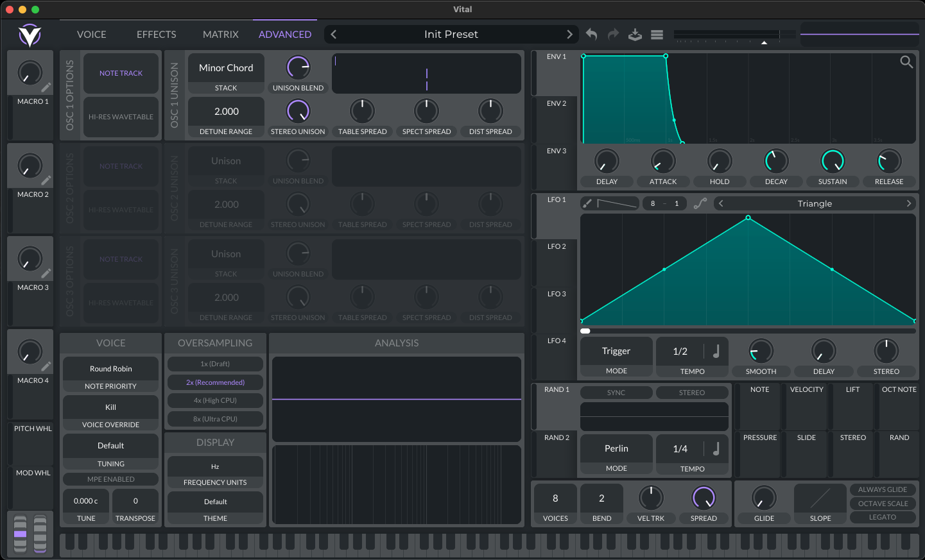Click the Init Preset name
Viewport: 925px width, 560px height.
[451, 35]
